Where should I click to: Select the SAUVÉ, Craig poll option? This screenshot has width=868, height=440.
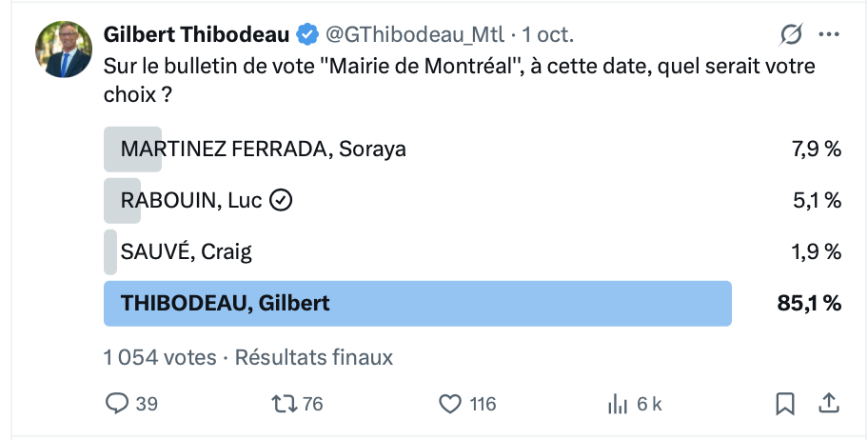point(187,251)
